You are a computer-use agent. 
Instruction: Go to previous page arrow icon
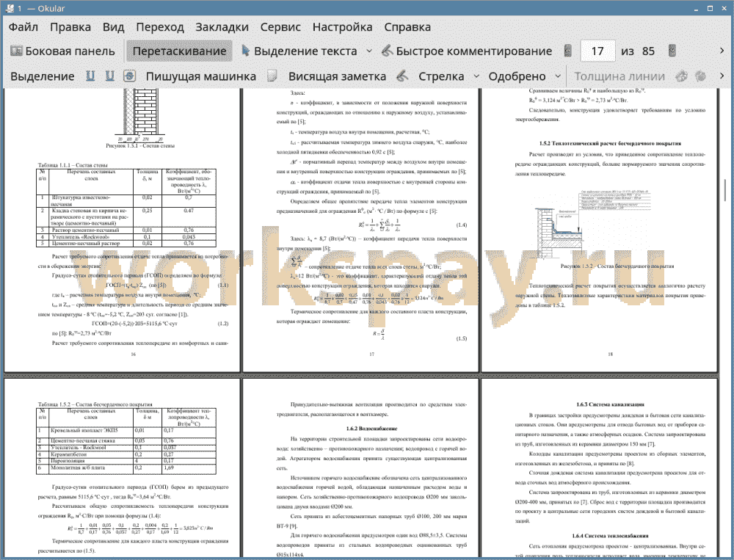point(568,51)
